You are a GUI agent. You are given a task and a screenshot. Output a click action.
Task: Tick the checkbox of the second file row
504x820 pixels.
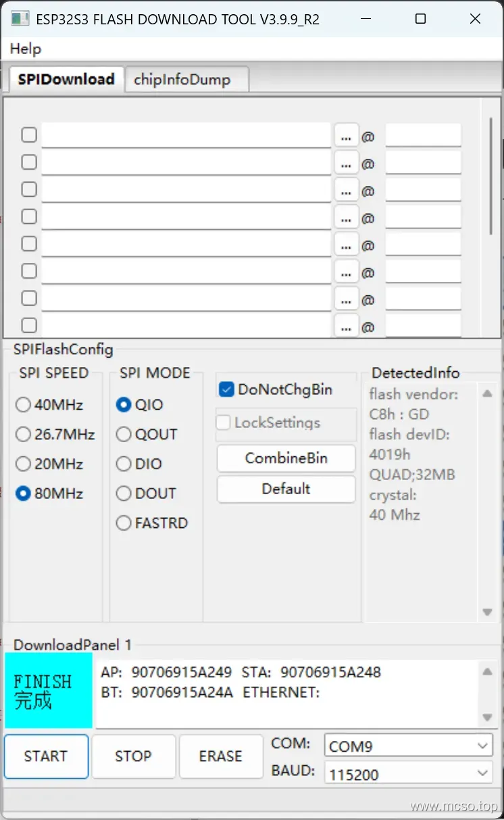point(29,162)
